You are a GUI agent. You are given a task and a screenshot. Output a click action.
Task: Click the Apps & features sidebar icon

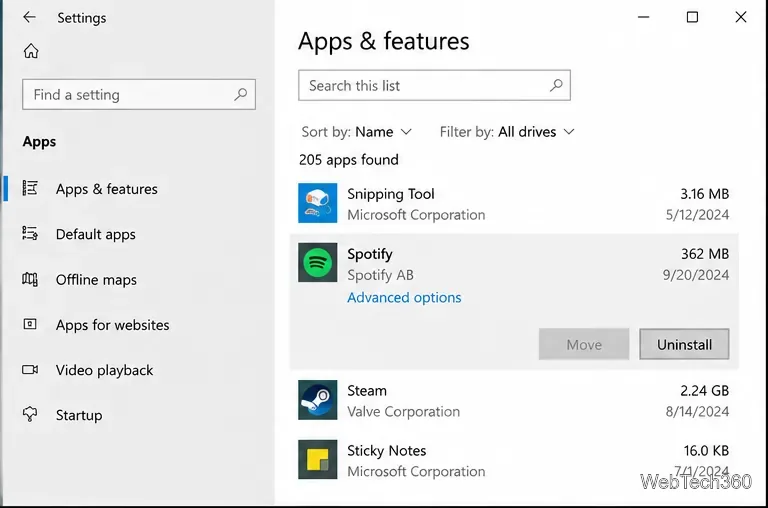click(x=30, y=188)
